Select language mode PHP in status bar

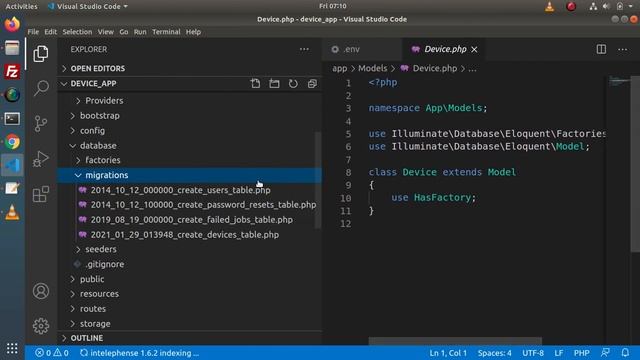[582, 353]
